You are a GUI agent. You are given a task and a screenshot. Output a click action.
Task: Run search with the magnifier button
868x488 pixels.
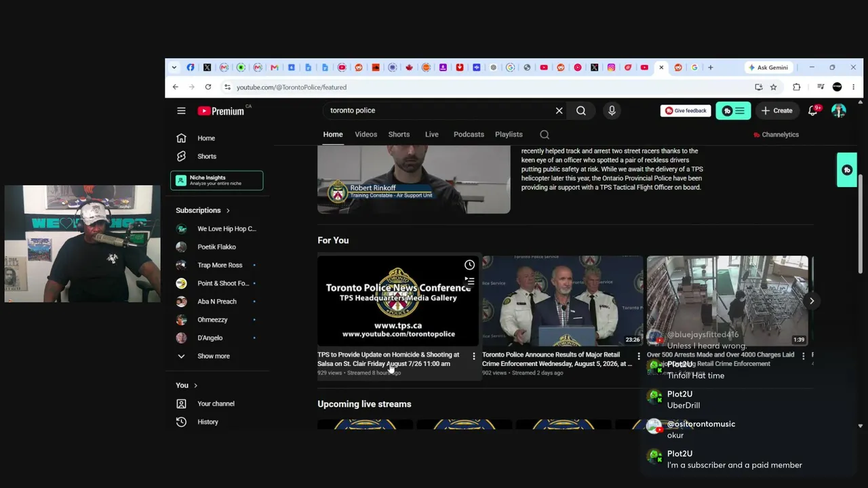pyautogui.click(x=581, y=110)
